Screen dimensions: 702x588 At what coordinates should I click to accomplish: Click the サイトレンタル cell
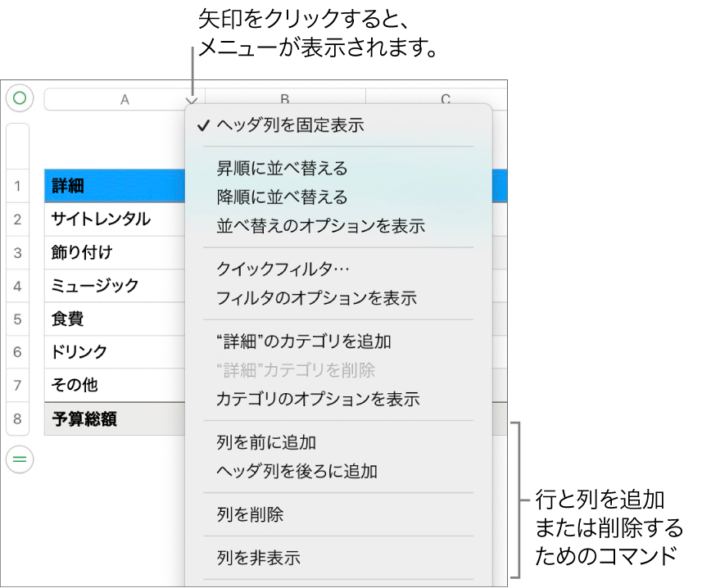pyautogui.click(x=115, y=219)
